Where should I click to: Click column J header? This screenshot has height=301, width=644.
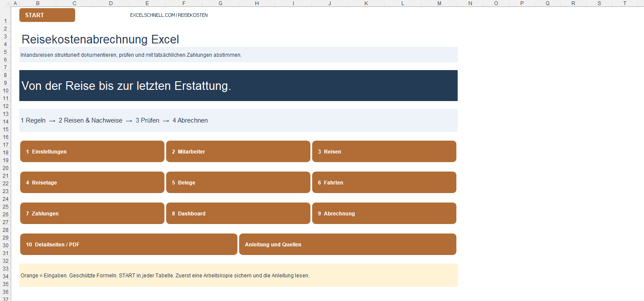330,3
